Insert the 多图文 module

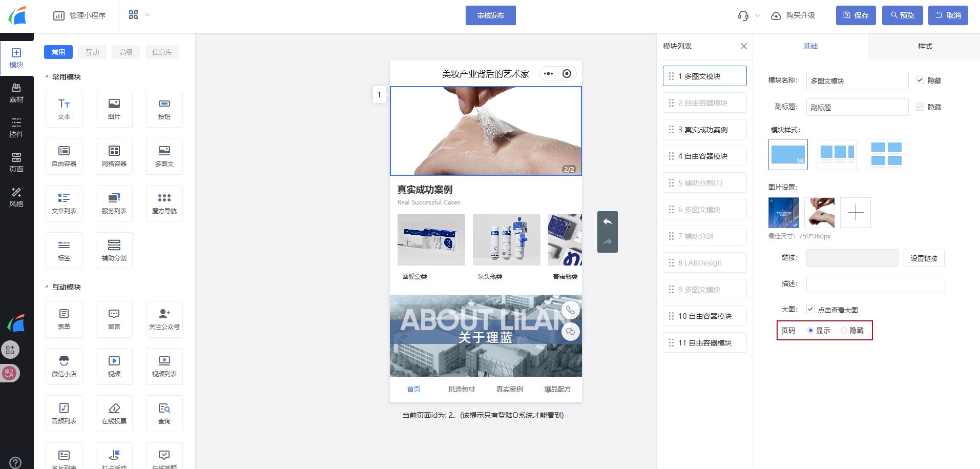164,156
